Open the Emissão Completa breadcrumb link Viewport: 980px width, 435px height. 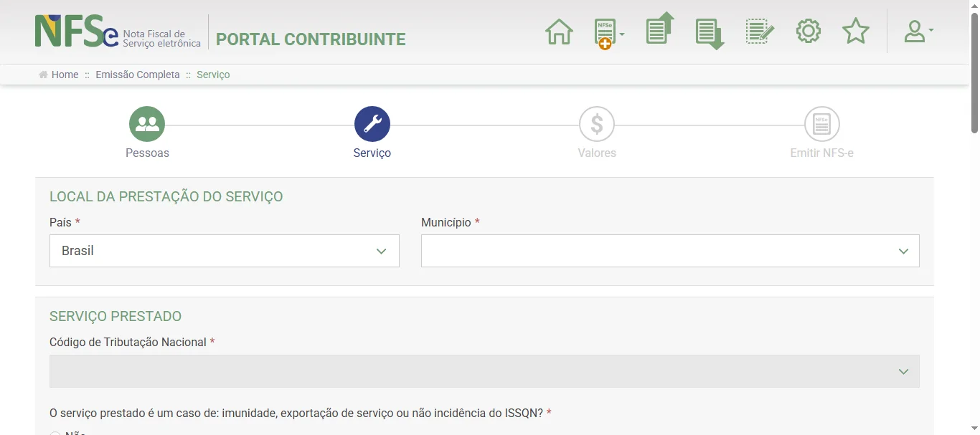click(x=137, y=75)
